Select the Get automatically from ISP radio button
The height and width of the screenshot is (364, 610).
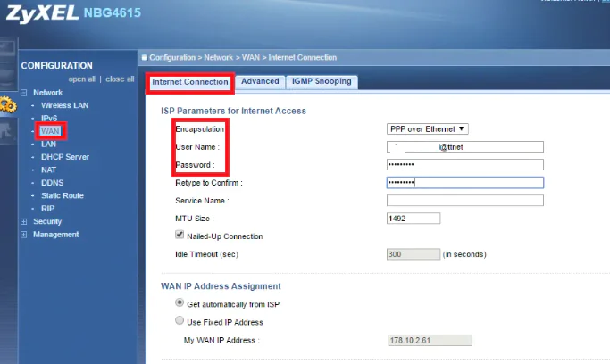[180, 302]
